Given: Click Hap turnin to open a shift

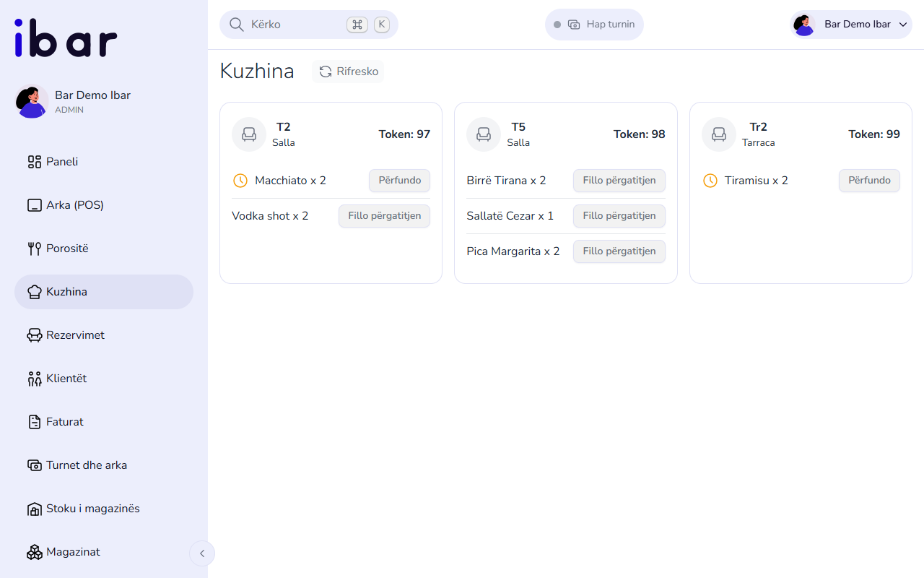Looking at the screenshot, I should coord(594,25).
